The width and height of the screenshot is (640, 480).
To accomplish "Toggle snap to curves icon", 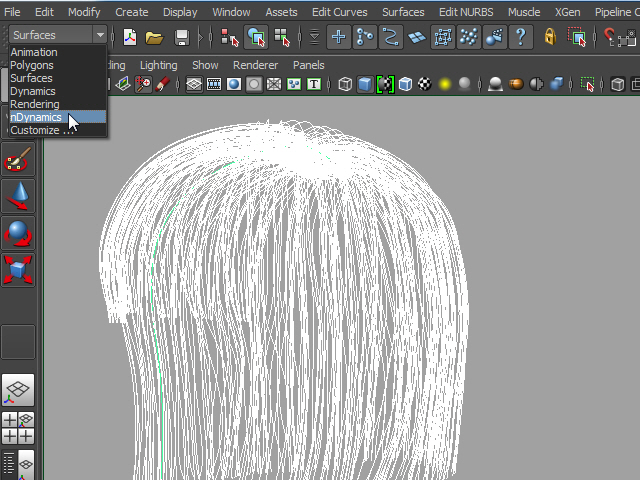I will click(364, 37).
